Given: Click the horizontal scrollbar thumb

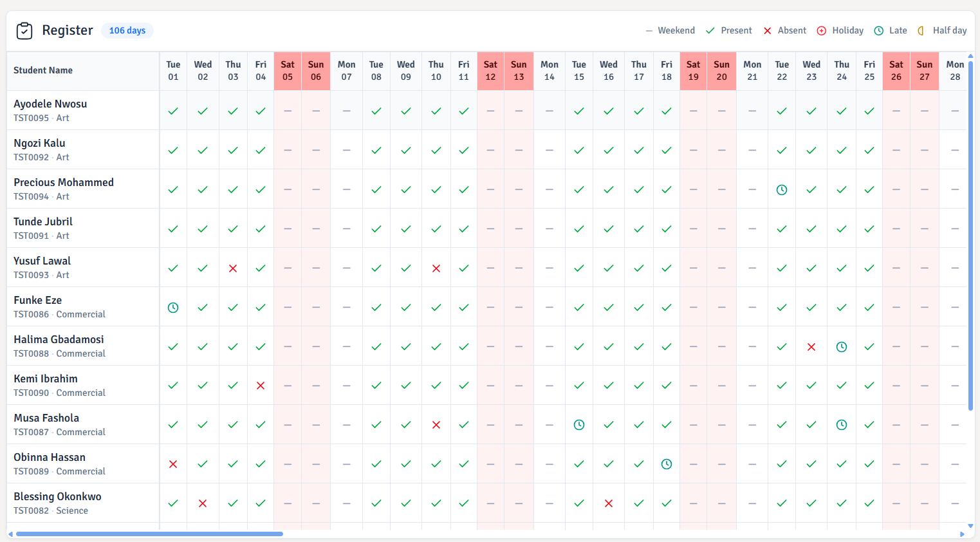Looking at the screenshot, I should [149, 534].
